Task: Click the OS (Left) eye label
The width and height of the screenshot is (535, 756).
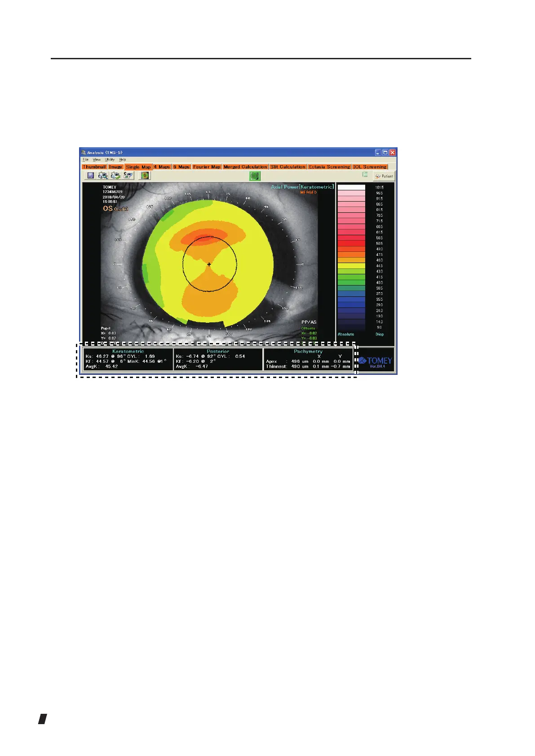Action: click(x=115, y=209)
